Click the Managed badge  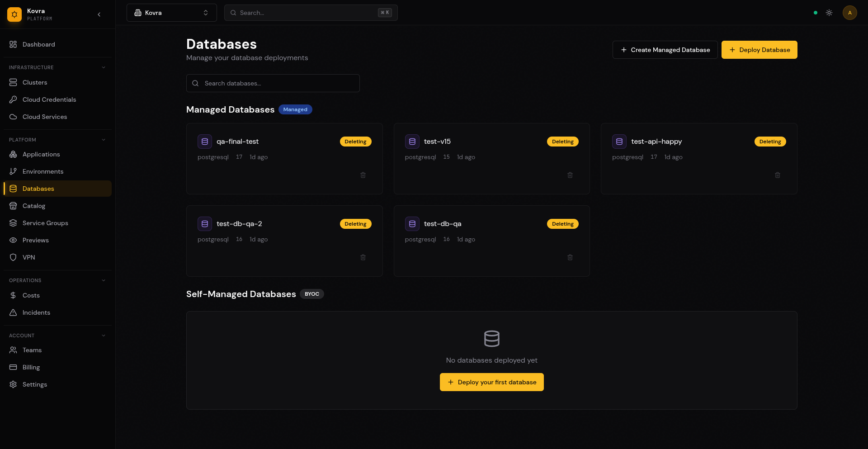tap(295, 109)
